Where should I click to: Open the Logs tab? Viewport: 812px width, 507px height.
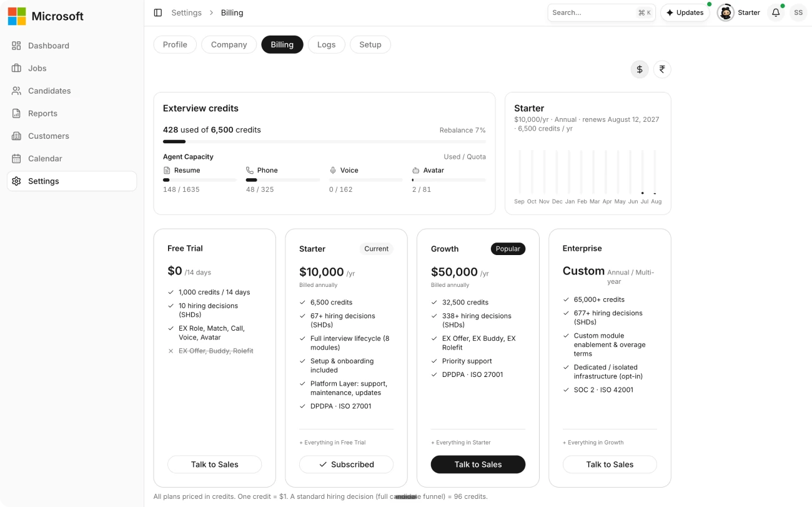(x=327, y=44)
